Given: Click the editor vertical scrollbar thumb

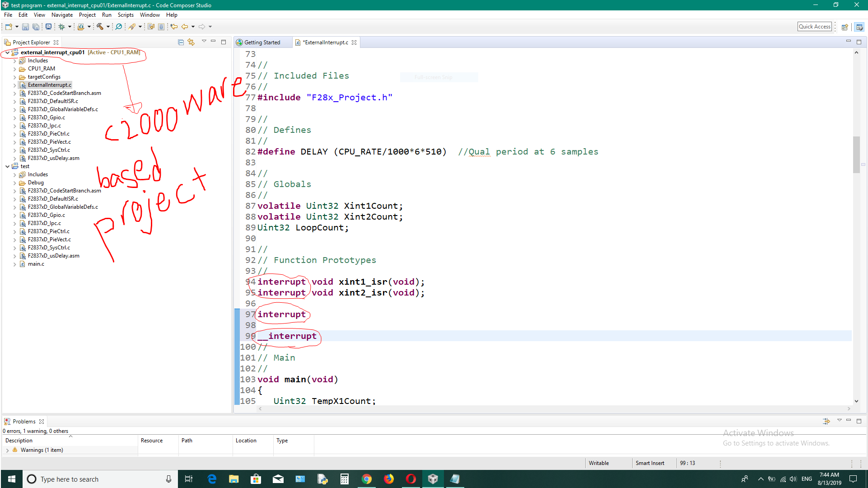Looking at the screenshot, I should [856, 154].
